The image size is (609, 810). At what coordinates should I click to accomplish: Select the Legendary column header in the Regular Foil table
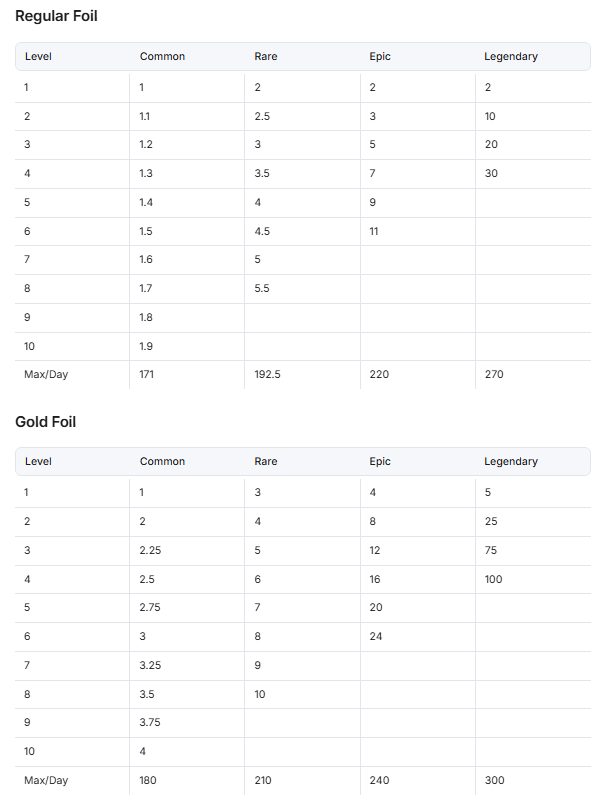pos(511,56)
